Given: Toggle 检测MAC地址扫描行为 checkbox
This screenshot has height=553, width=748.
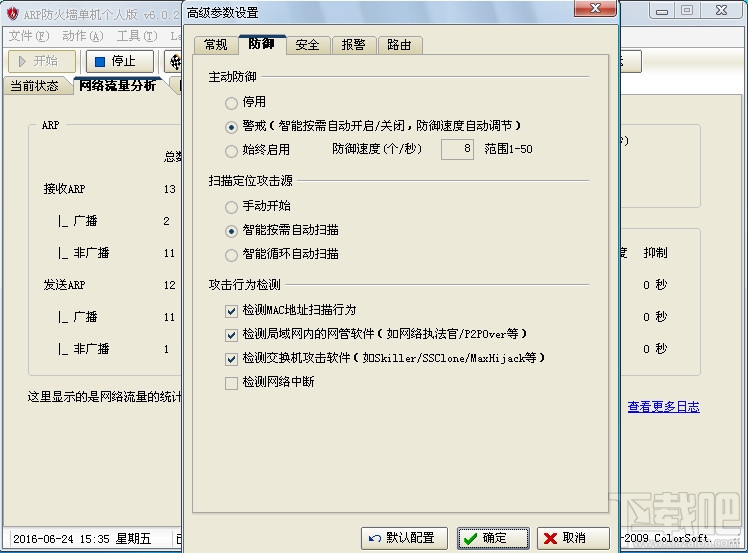Looking at the screenshot, I should click(x=231, y=311).
